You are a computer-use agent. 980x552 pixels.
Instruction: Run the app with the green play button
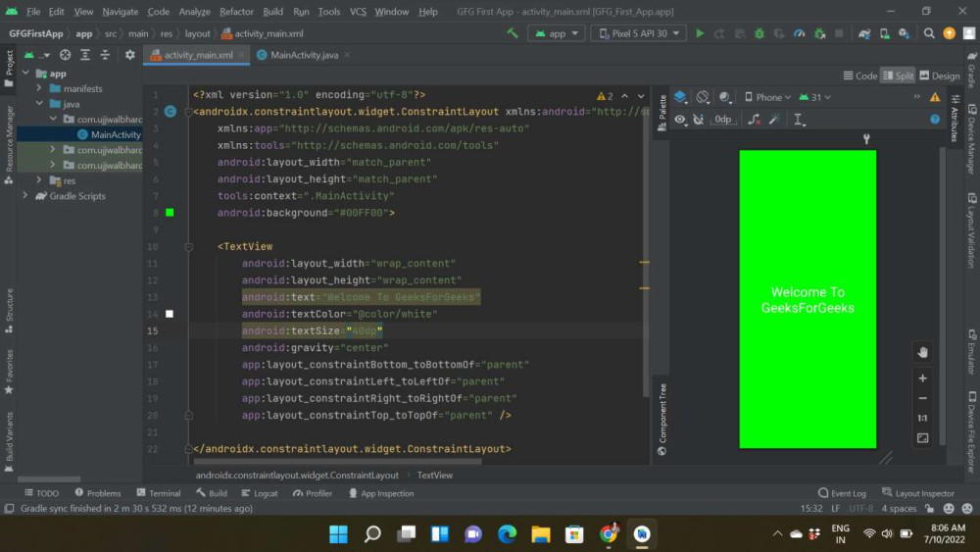pyautogui.click(x=700, y=33)
